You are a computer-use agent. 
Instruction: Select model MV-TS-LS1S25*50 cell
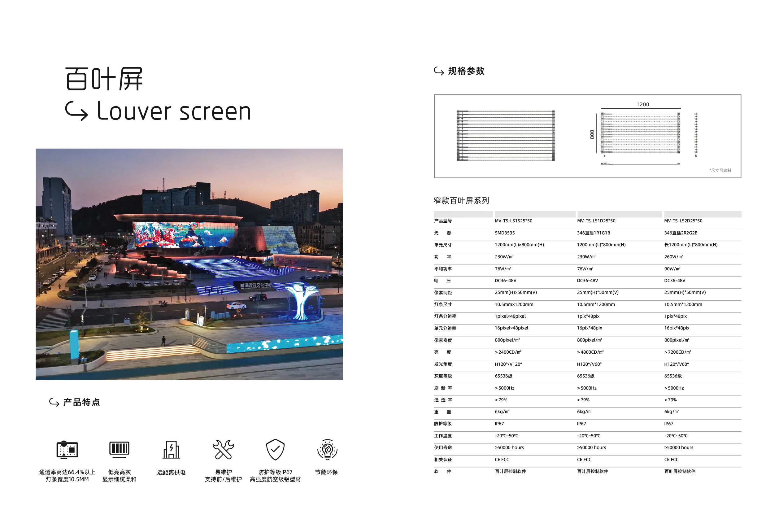point(513,221)
